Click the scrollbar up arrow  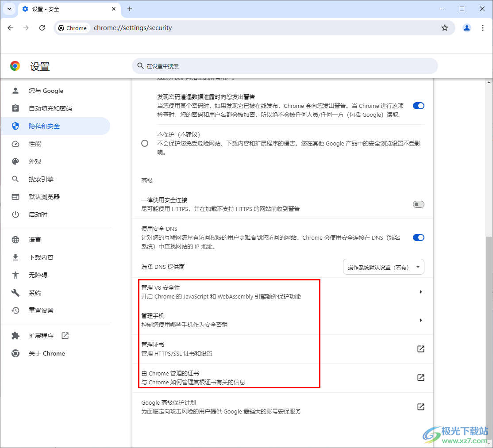pos(489,82)
